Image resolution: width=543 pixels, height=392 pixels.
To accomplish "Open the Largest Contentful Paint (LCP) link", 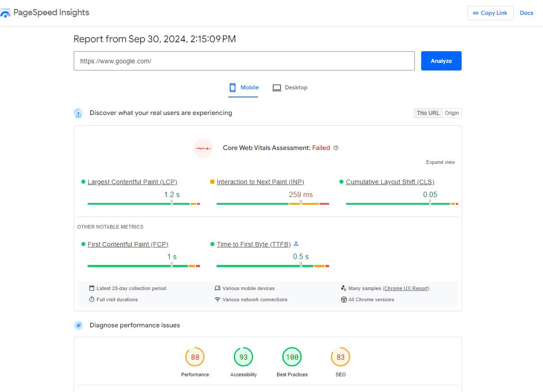I will click(x=132, y=182).
